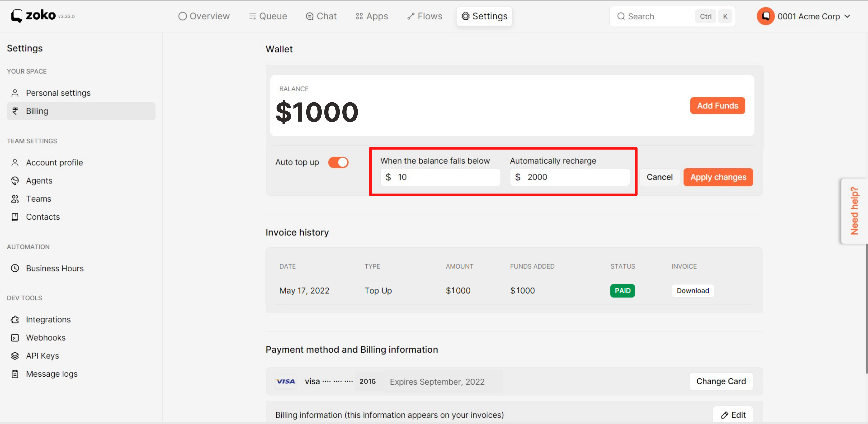Click the "May 17, 2022" invoice date
Image resolution: width=868 pixels, height=424 pixels.
tap(304, 291)
